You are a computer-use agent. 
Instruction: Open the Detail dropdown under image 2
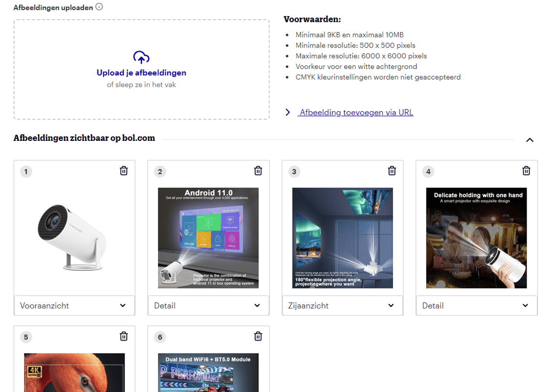[208, 305]
